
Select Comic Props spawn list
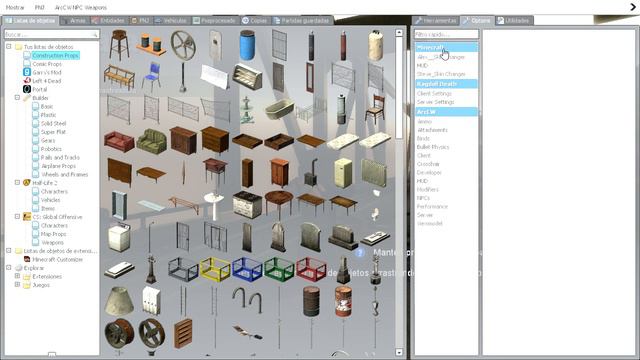click(x=47, y=64)
